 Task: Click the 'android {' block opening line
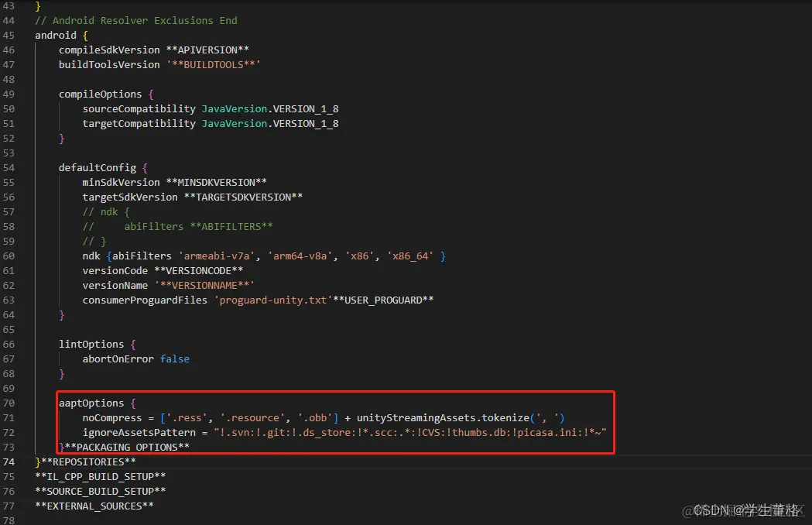(62, 36)
